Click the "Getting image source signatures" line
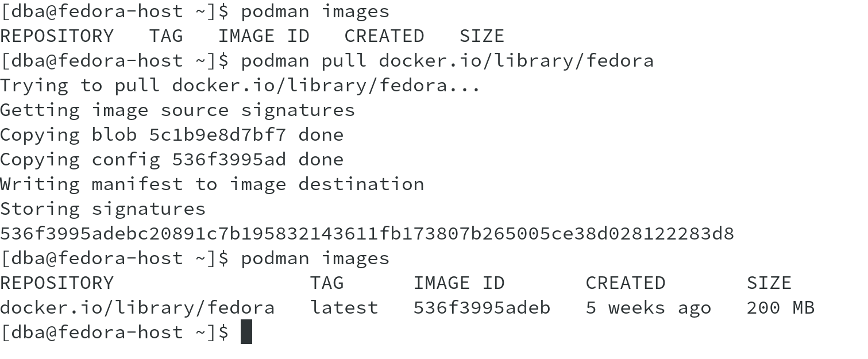 click(x=178, y=110)
